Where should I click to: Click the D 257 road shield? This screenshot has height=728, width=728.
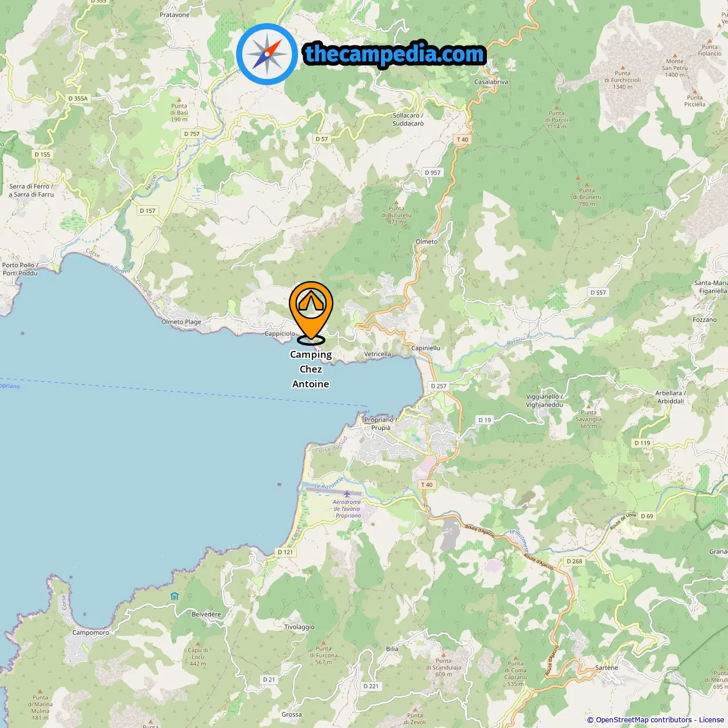(439, 386)
